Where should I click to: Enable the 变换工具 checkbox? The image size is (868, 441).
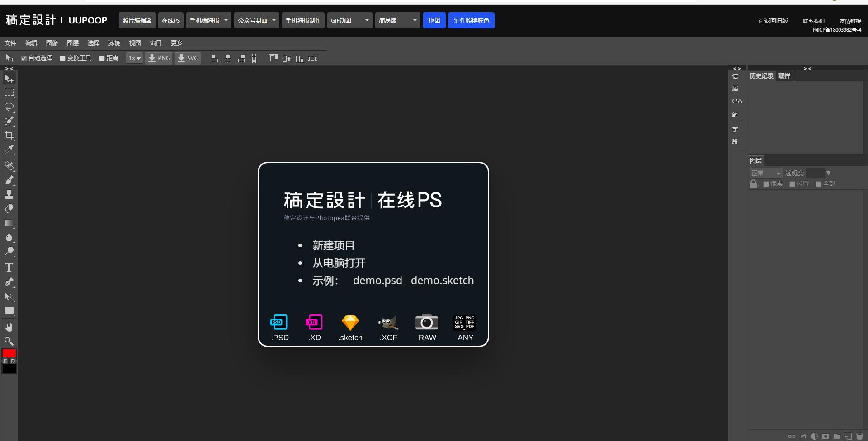(x=62, y=58)
